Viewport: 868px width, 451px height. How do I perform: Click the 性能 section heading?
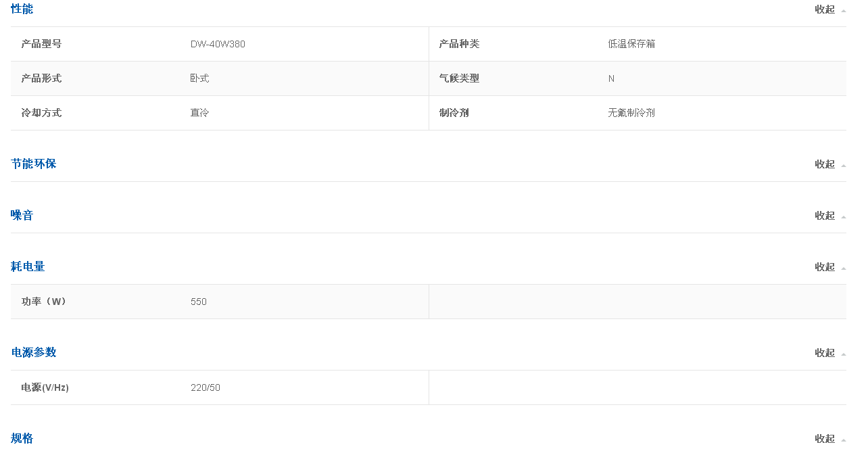[x=22, y=9]
